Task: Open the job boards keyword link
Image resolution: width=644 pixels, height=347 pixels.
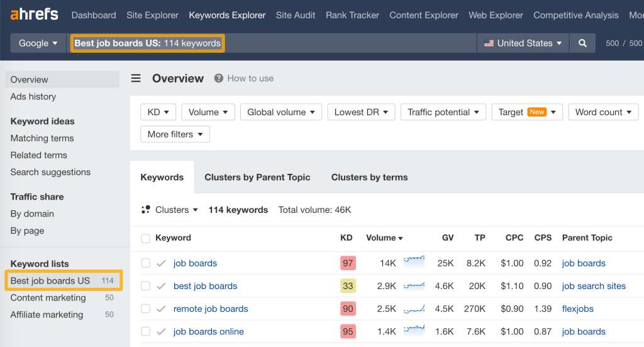Action: [x=195, y=263]
